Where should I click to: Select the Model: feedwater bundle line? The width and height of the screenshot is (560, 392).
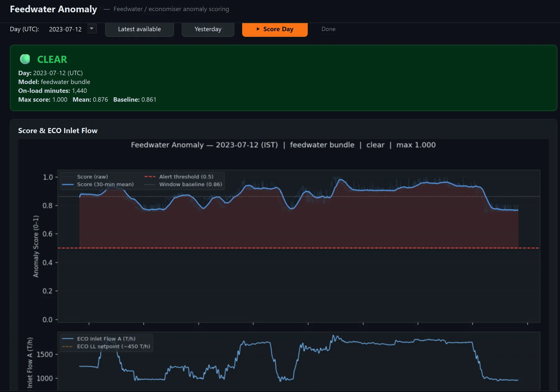click(x=54, y=82)
